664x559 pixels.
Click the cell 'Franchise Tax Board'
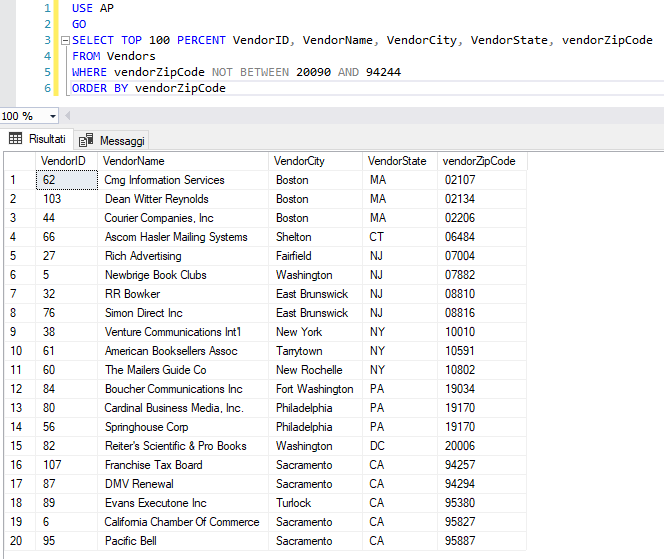[x=183, y=465]
